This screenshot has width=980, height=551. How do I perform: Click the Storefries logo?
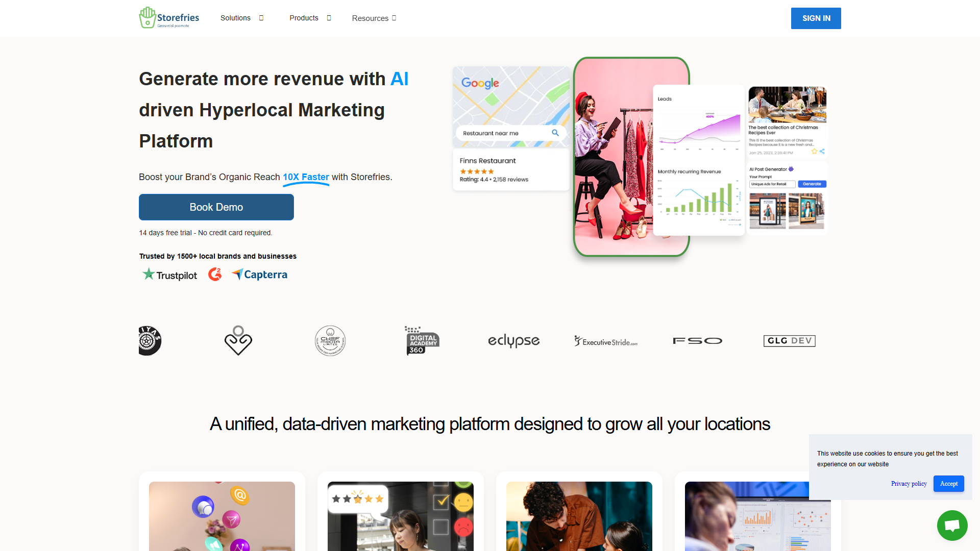(x=169, y=18)
